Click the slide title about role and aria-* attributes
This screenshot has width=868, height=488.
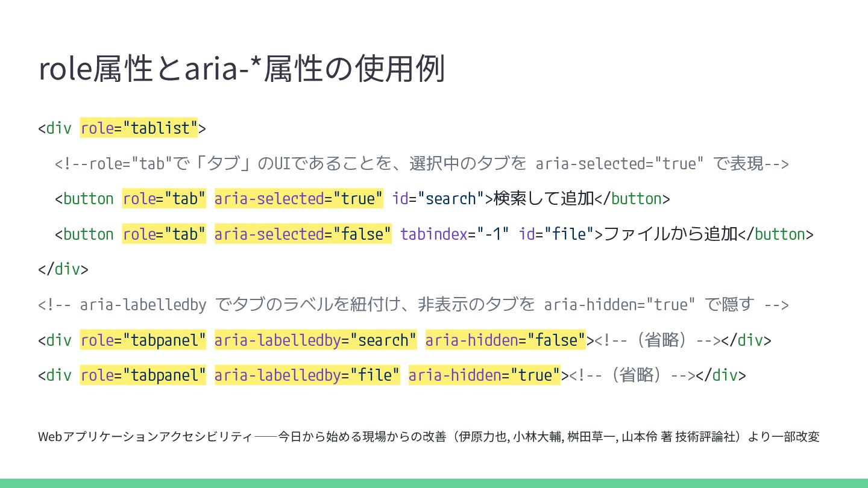point(241,69)
